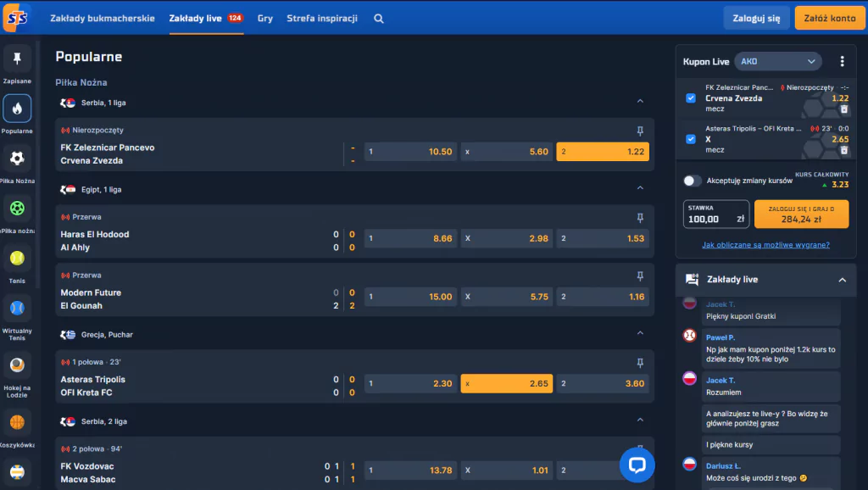Delete Crvena Zvezda bet with trash icon
Viewport: 868px width, 490px height.
point(843,109)
